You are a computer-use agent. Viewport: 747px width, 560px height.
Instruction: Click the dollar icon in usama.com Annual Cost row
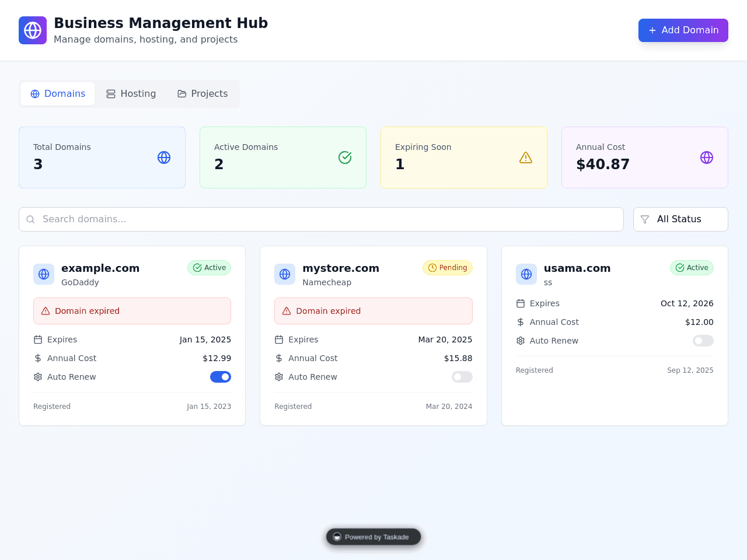pos(521,322)
